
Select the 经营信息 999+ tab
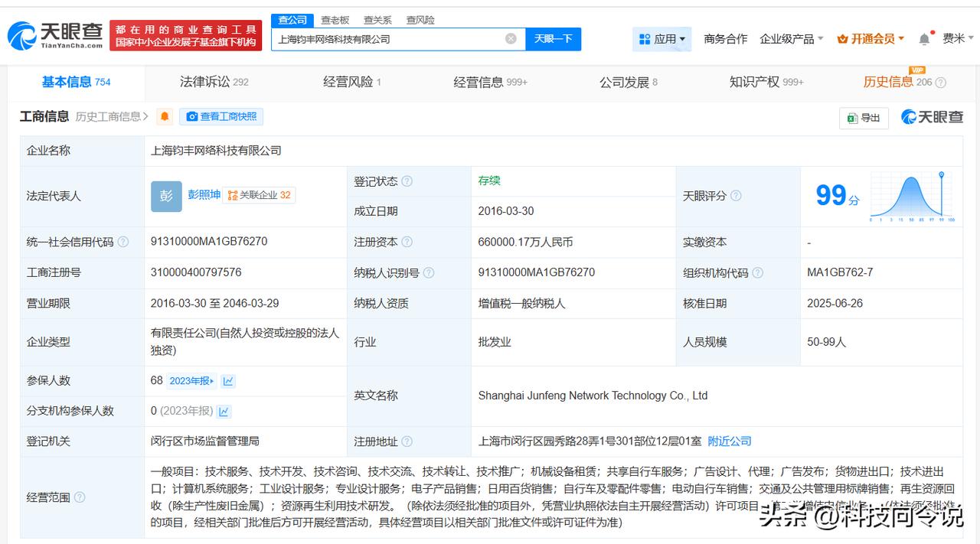(x=491, y=82)
